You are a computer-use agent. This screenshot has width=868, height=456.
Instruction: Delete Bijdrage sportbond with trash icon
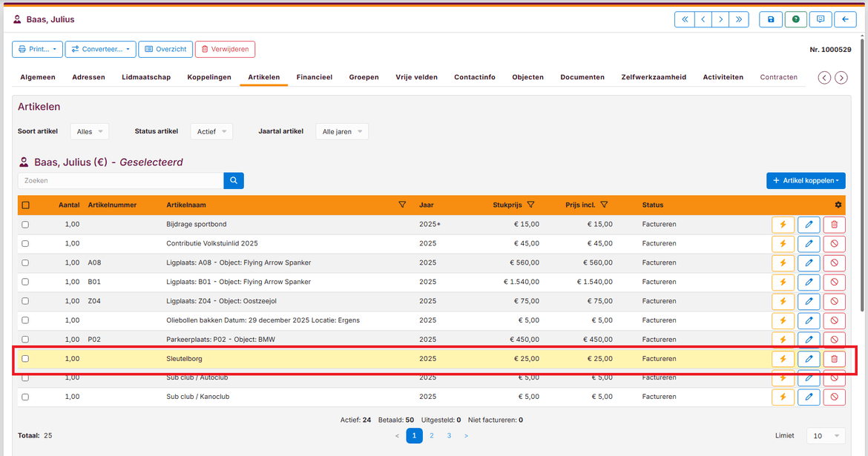point(834,224)
